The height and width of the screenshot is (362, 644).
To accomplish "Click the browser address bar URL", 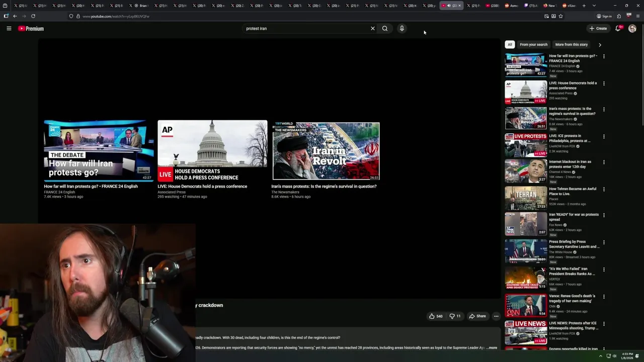I will 116,16.
